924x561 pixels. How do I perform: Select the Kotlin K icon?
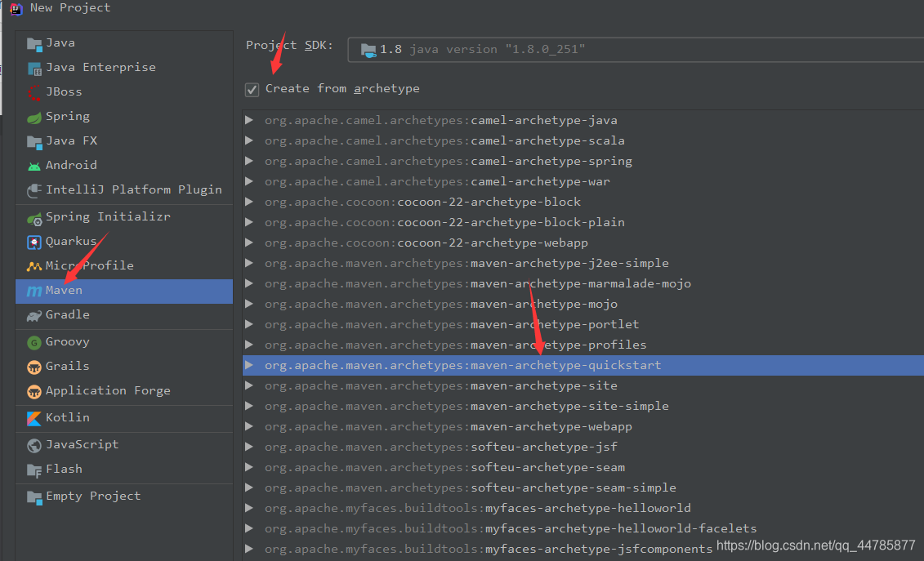pyautogui.click(x=34, y=418)
